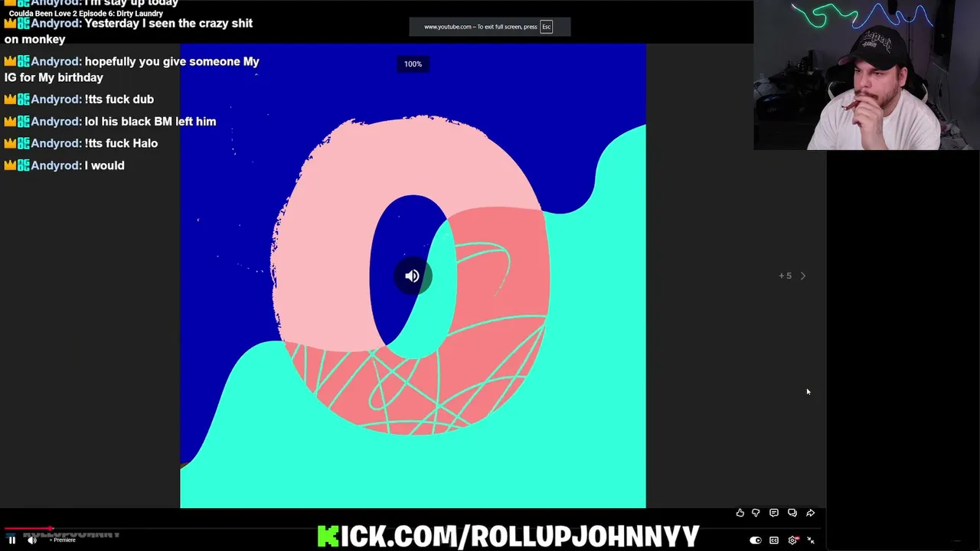Dislike the video with thumbs down
The image size is (980, 551).
pos(756,513)
